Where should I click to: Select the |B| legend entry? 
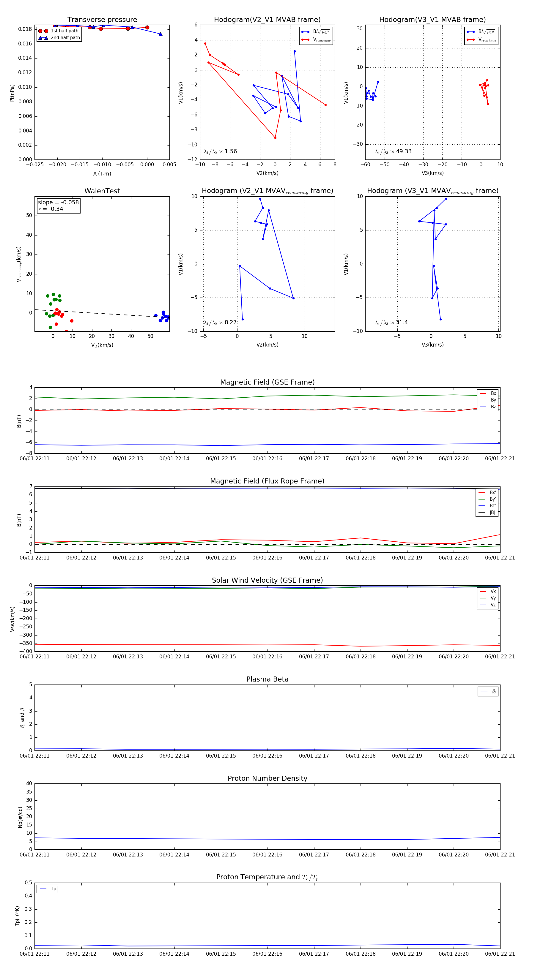487,513
